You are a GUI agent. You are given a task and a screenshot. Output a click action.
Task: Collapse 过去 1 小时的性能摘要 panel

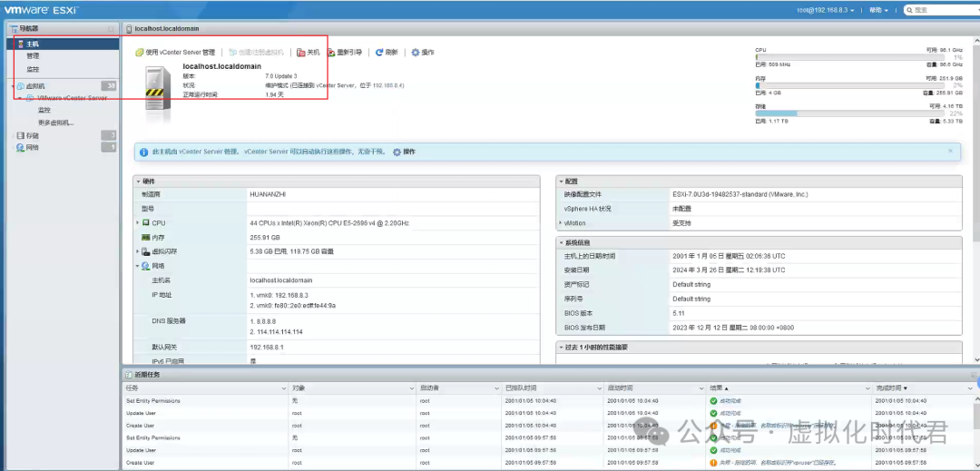(x=561, y=348)
